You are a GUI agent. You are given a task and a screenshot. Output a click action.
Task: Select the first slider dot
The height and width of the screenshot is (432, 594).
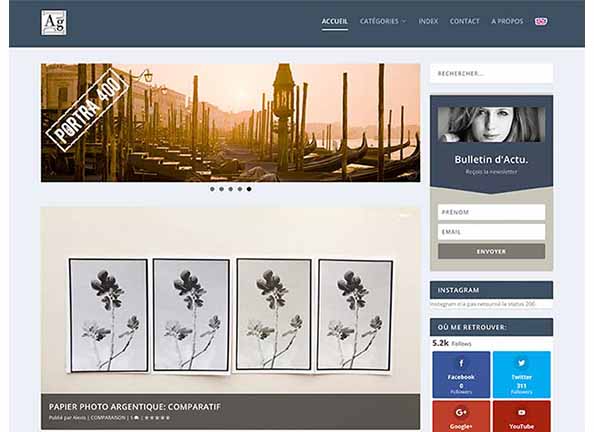click(212, 189)
